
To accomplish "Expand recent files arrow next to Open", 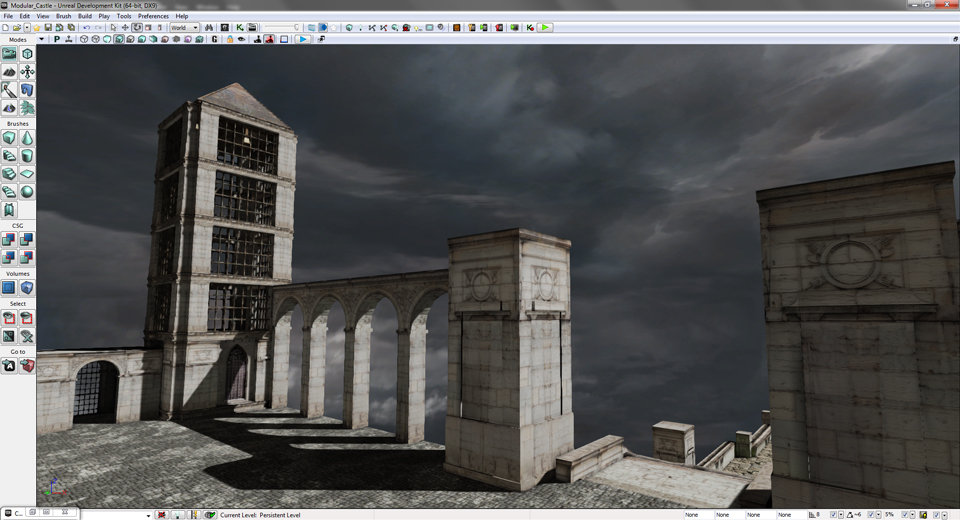I will click(27, 28).
